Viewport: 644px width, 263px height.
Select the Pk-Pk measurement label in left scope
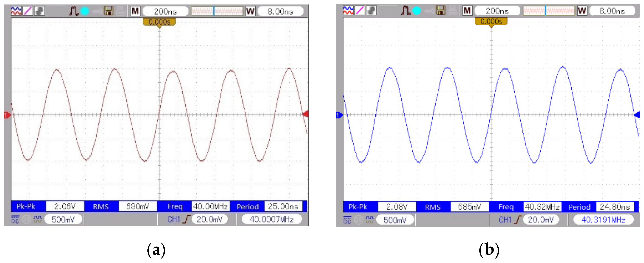click(x=26, y=206)
